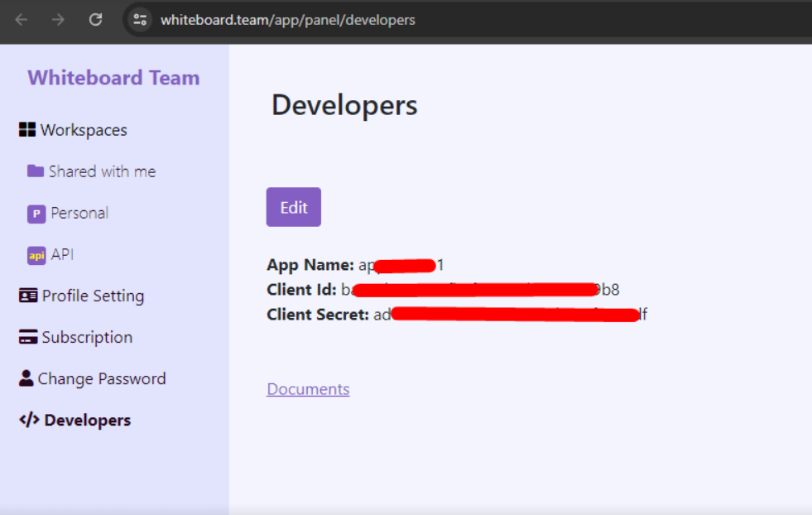
Task: Click the yellow api workspace icon
Action: click(x=36, y=255)
